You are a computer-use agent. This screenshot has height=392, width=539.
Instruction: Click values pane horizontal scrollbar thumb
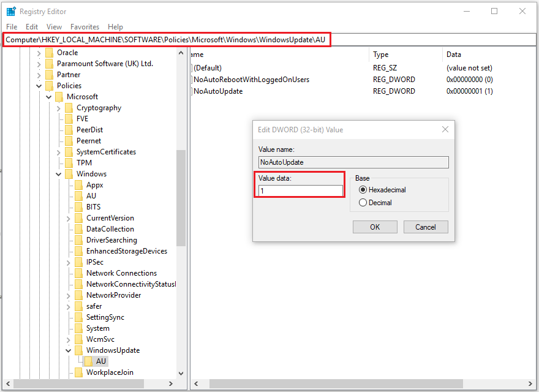coord(336,383)
